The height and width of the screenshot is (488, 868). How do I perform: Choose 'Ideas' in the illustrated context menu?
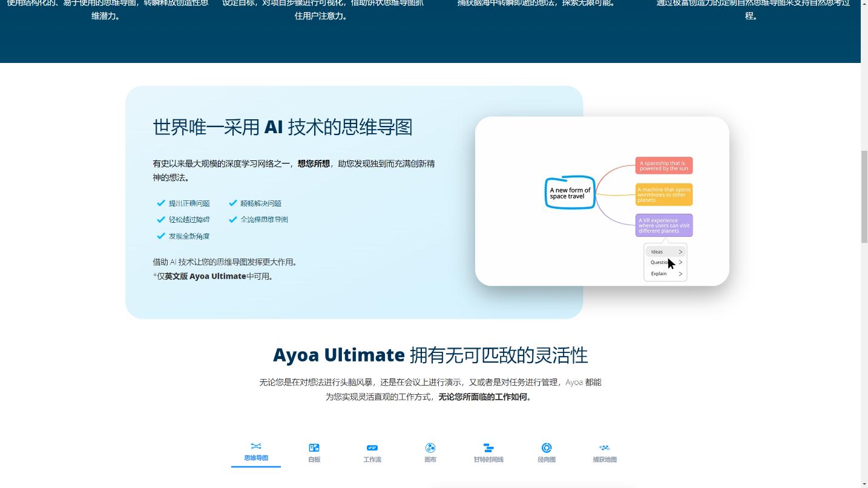665,252
